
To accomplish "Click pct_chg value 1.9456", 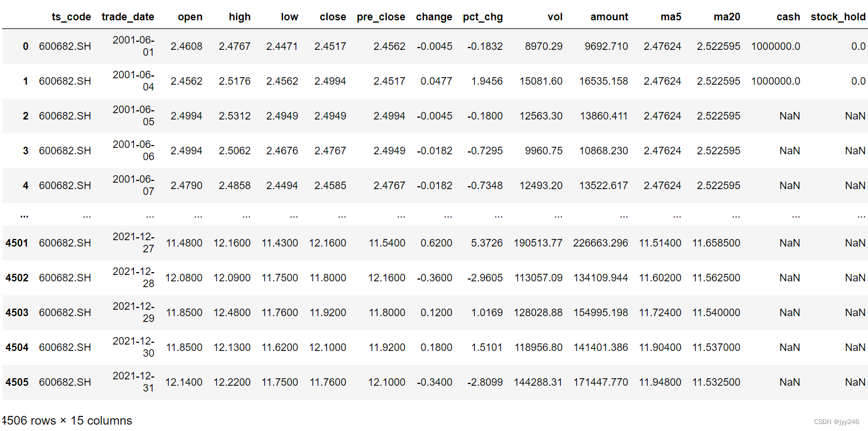I will 486,81.
